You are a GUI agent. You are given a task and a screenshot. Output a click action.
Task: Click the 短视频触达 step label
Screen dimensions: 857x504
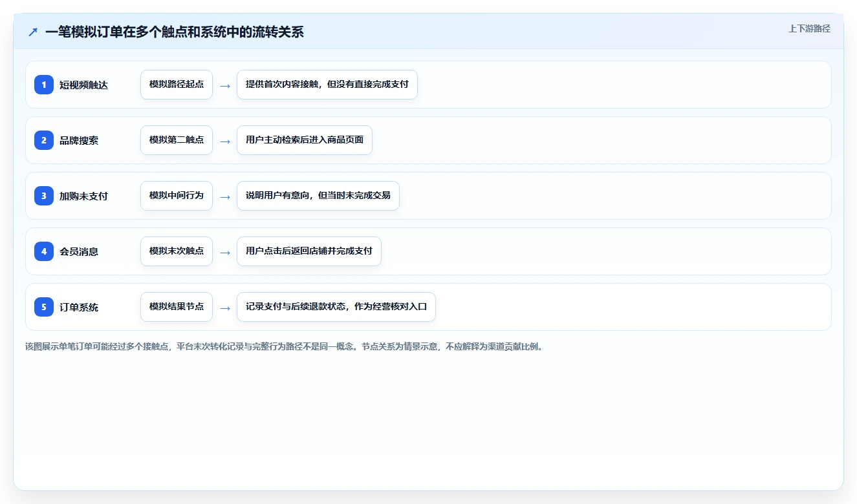[x=83, y=85]
